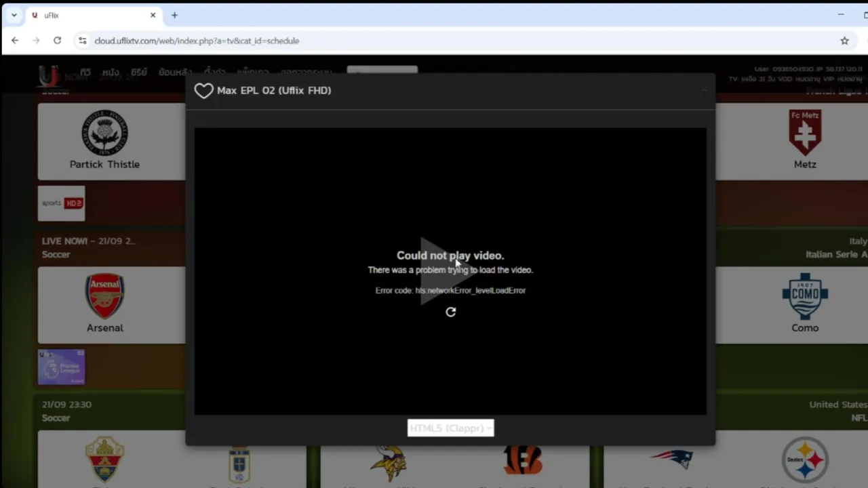Image resolution: width=868 pixels, height=488 pixels.
Task: Retry loading video with reload arrow
Action: [x=451, y=312]
